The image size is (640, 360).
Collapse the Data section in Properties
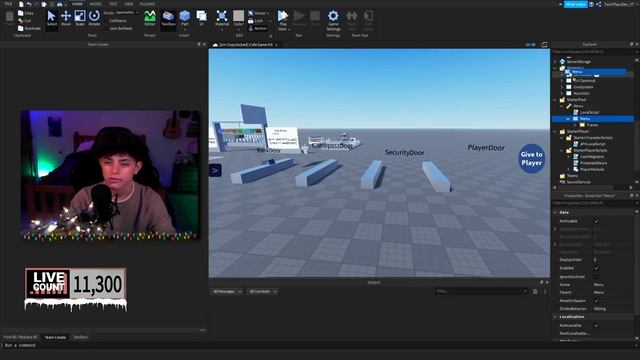(x=555, y=212)
